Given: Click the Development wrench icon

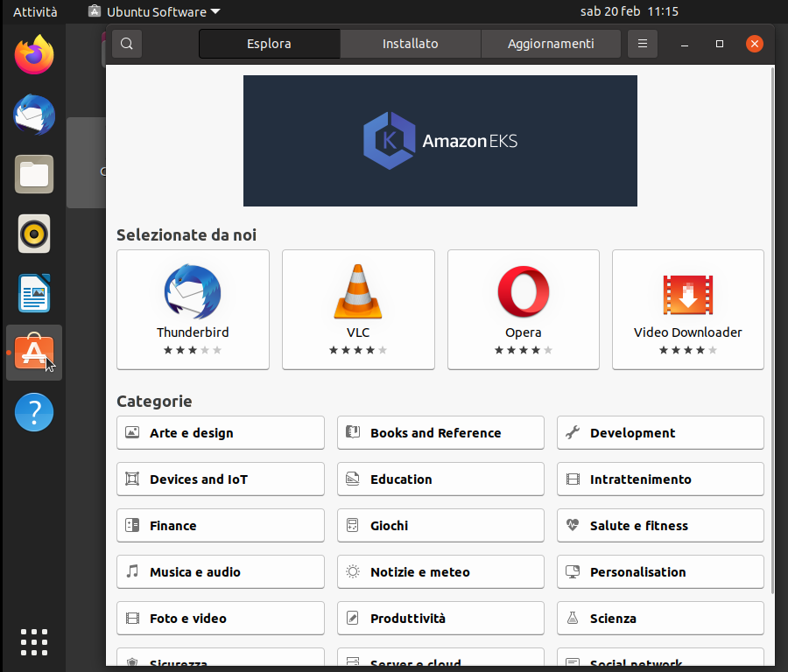Looking at the screenshot, I should [573, 432].
